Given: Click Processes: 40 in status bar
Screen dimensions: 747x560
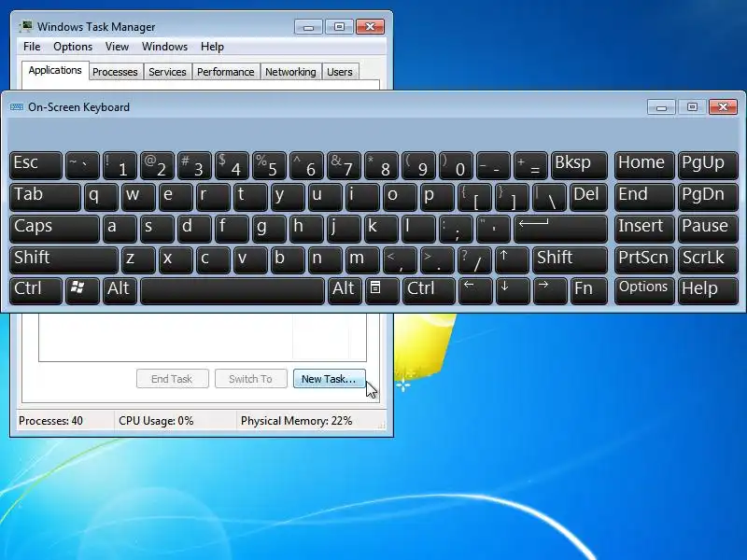Looking at the screenshot, I should click(x=50, y=421).
